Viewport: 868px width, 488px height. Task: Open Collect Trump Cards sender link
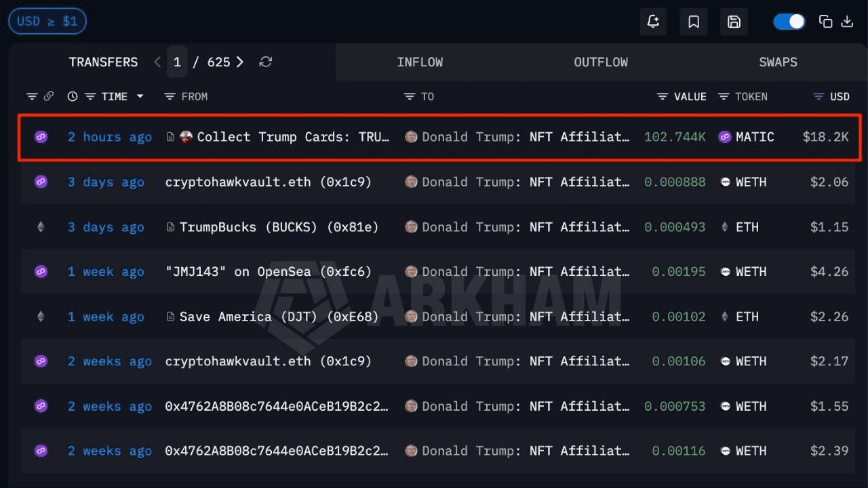point(293,137)
